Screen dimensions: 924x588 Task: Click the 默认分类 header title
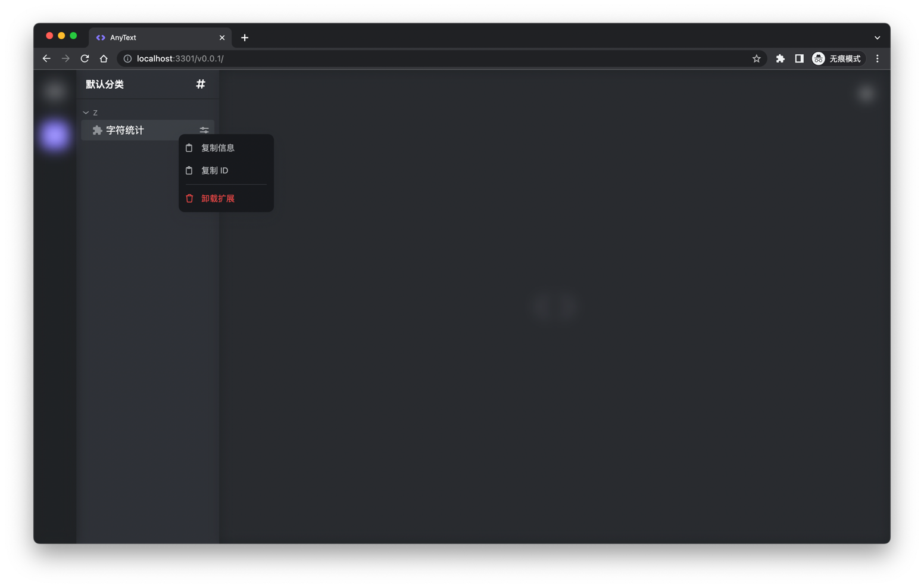click(105, 84)
